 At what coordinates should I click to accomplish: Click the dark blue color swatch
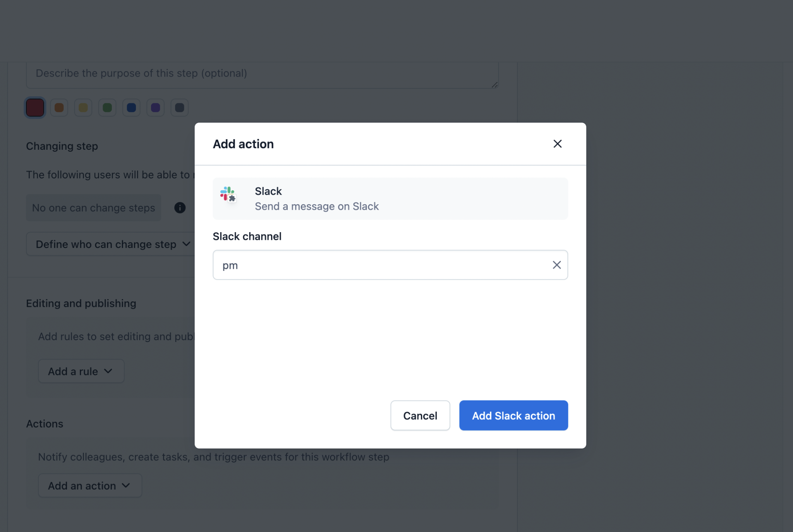point(131,107)
